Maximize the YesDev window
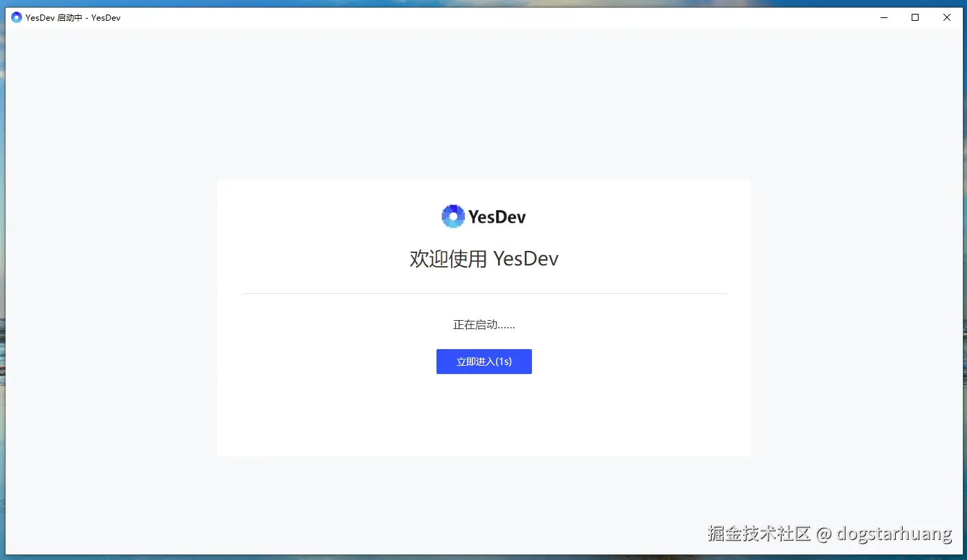This screenshot has width=967, height=560. pyautogui.click(x=915, y=17)
